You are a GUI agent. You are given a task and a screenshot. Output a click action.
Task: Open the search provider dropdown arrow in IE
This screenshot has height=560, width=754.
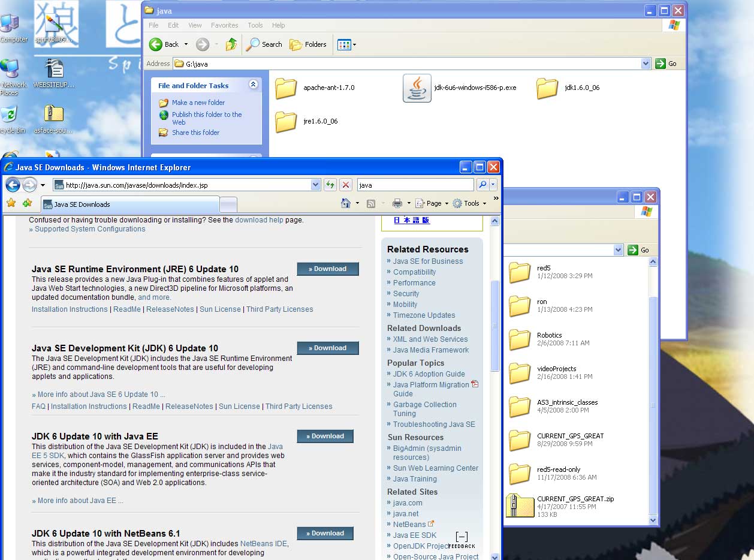(493, 185)
